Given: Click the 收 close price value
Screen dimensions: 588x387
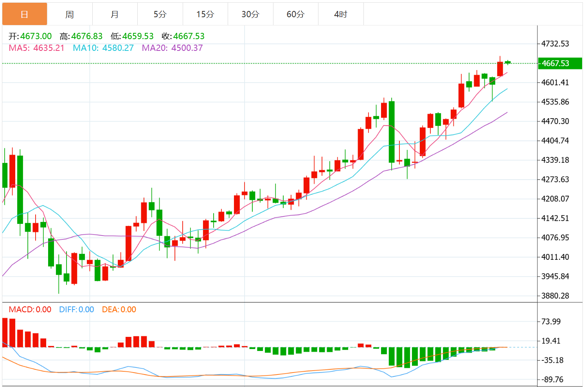Looking at the screenshot, I should pyautogui.click(x=189, y=36).
